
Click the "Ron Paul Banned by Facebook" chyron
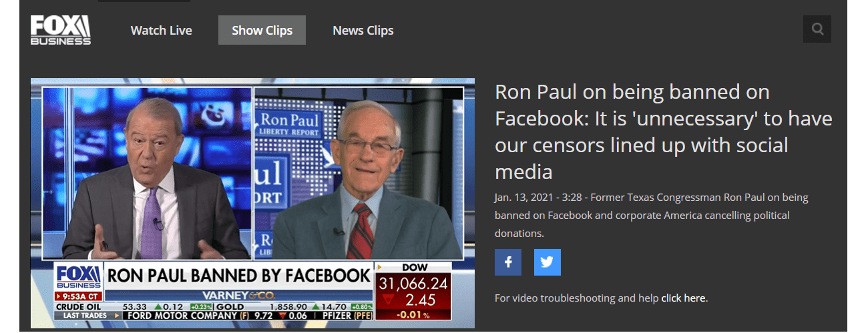238,276
